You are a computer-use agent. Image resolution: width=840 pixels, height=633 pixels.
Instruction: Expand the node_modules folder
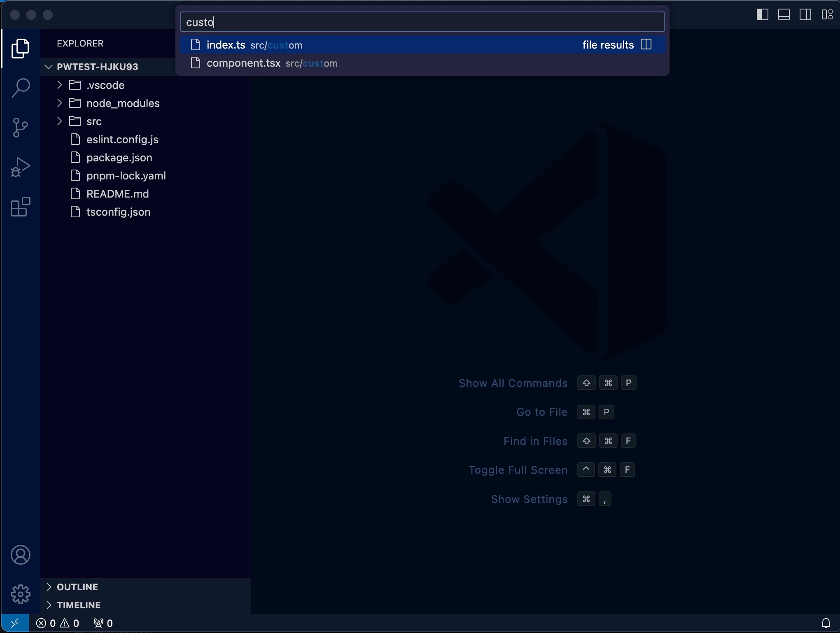pyautogui.click(x=123, y=103)
